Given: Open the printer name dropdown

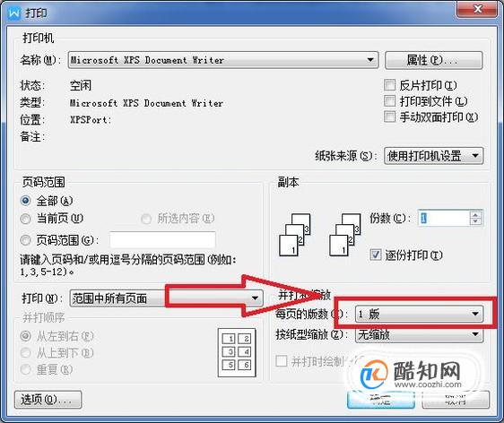Looking at the screenshot, I should (x=223, y=60).
